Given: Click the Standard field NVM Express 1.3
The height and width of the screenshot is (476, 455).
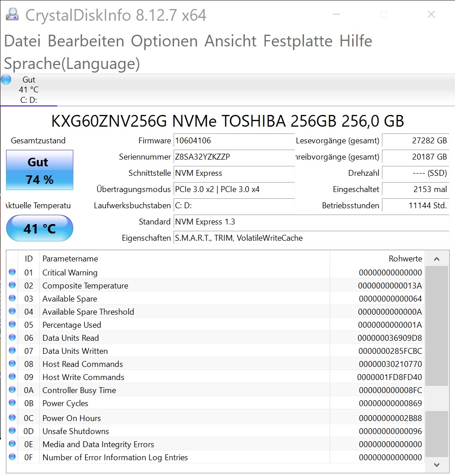Looking at the screenshot, I should pos(311,222).
